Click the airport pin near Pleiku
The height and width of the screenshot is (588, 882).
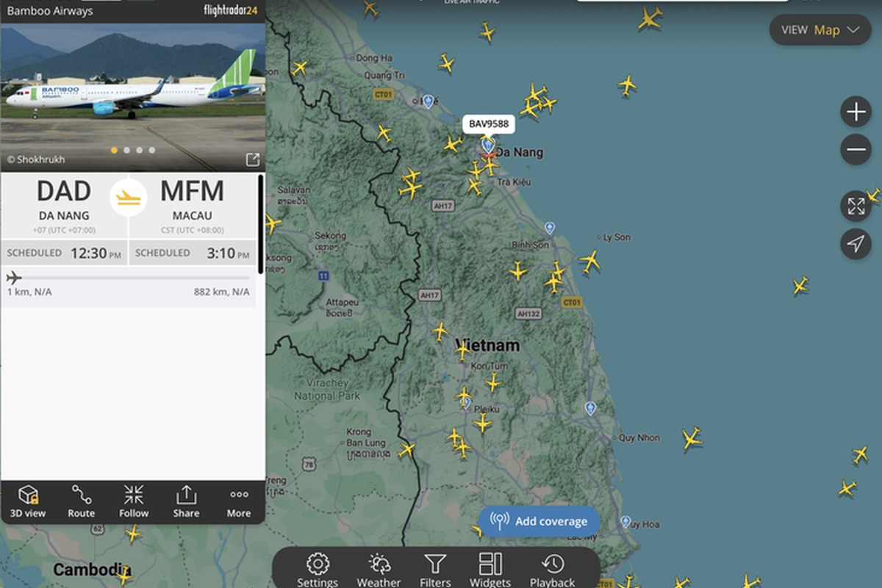click(465, 403)
